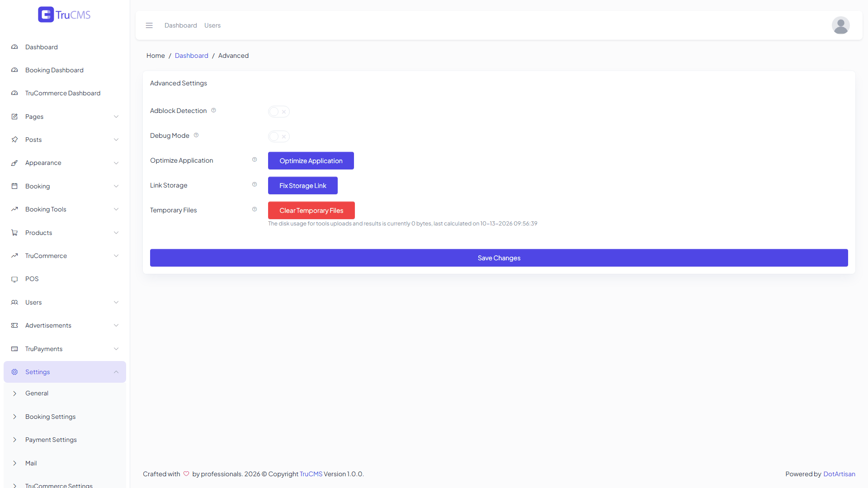Click the General submenu arrow icon
This screenshot has height=488, width=868.
14,394
